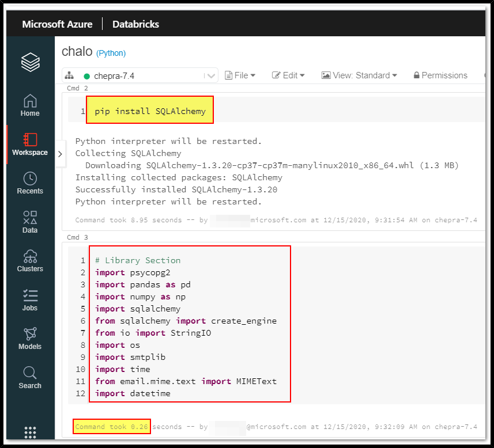Click the Cmd 3 cell label
The width and height of the screenshot is (494, 448).
(76, 237)
